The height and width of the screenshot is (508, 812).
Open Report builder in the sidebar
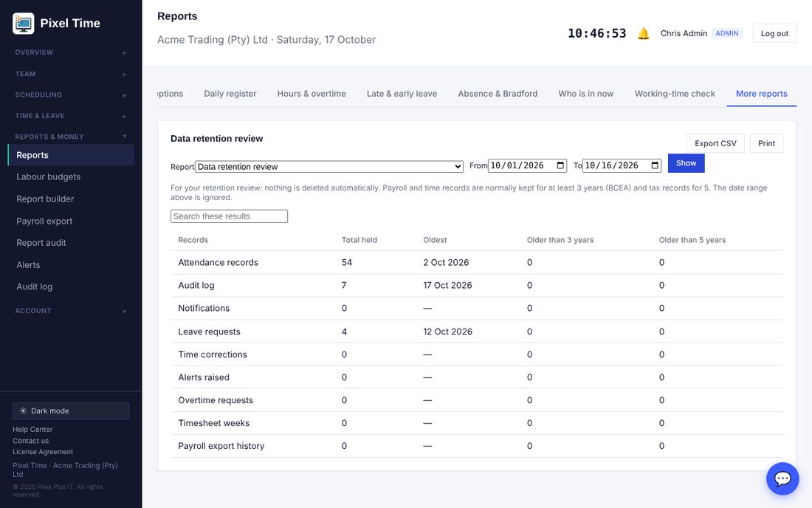coord(71,199)
